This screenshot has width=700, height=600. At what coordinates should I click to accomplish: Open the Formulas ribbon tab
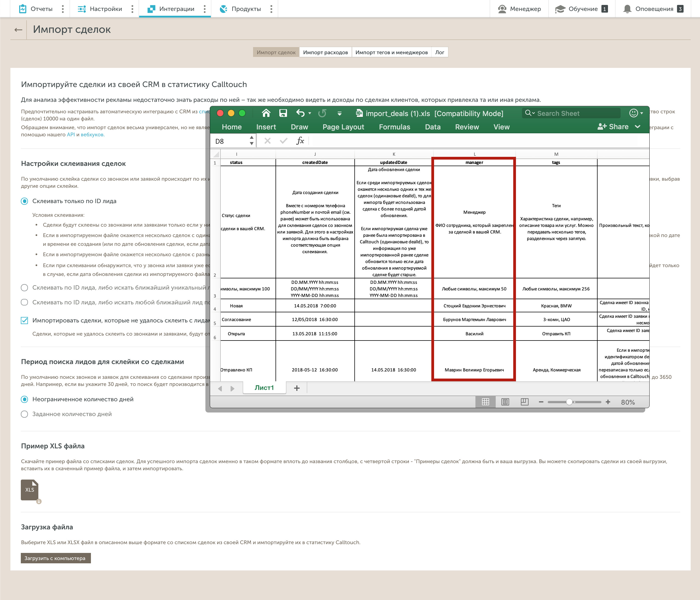(x=394, y=127)
